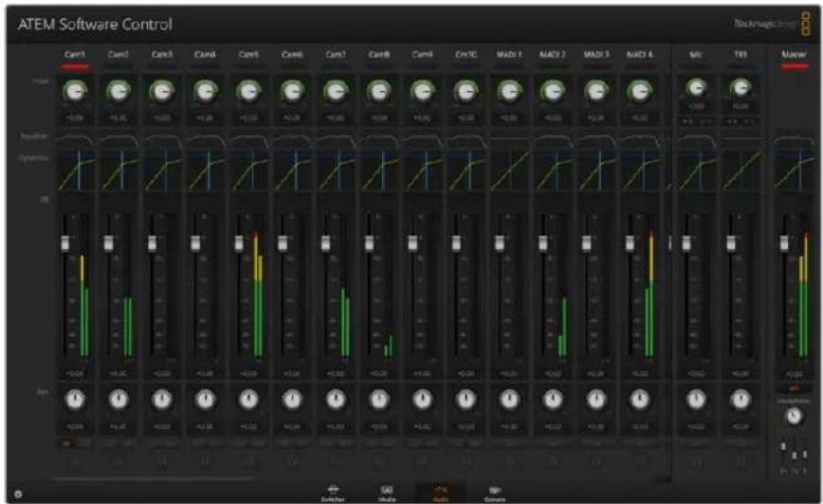Solo TRS channel with its headphone icon

pos(741,461)
